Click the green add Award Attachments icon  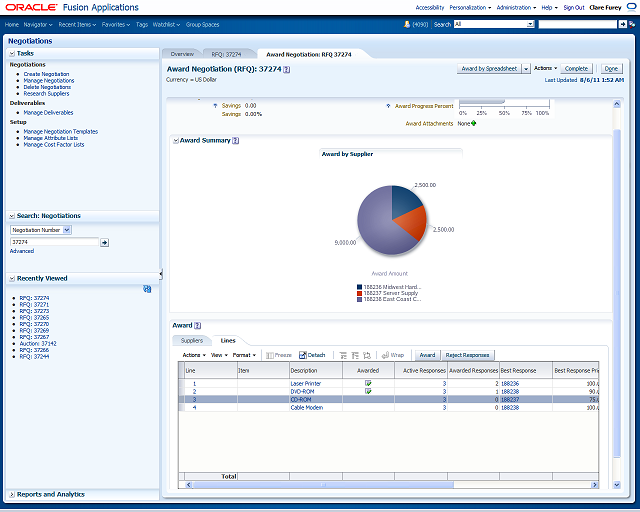(x=473, y=123)
